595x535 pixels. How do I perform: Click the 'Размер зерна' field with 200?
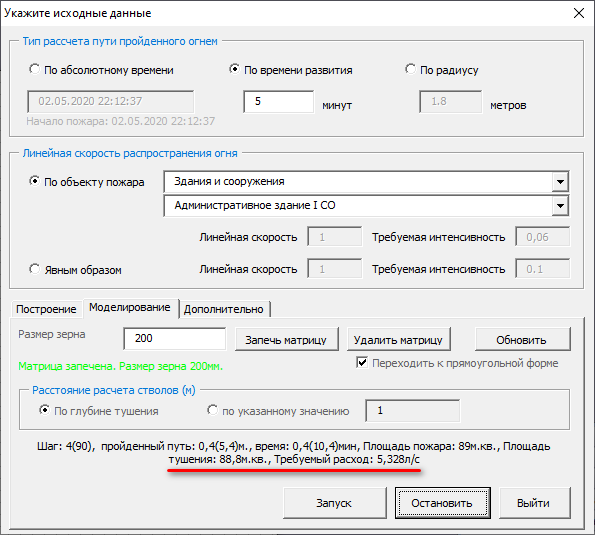175,339
